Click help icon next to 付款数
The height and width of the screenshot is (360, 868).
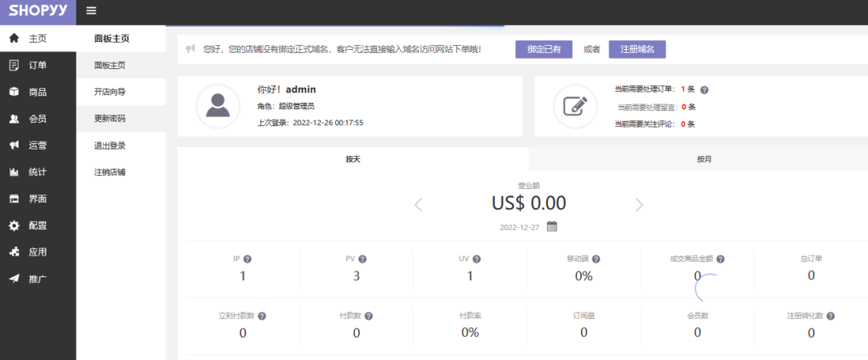(x=368, y=316)
